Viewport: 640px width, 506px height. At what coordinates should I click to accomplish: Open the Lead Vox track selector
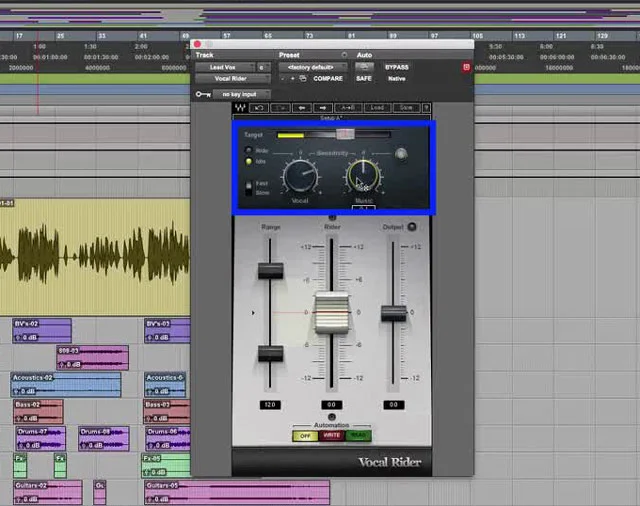225,67
